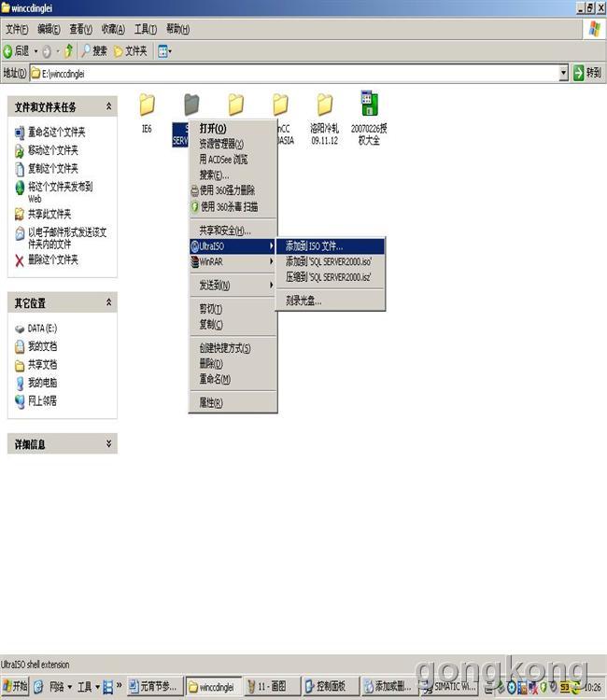This screenshot has width=607, height=700.
Task: Select 刻录光盘 from UltraISO submenu
Action: point(303,301)
